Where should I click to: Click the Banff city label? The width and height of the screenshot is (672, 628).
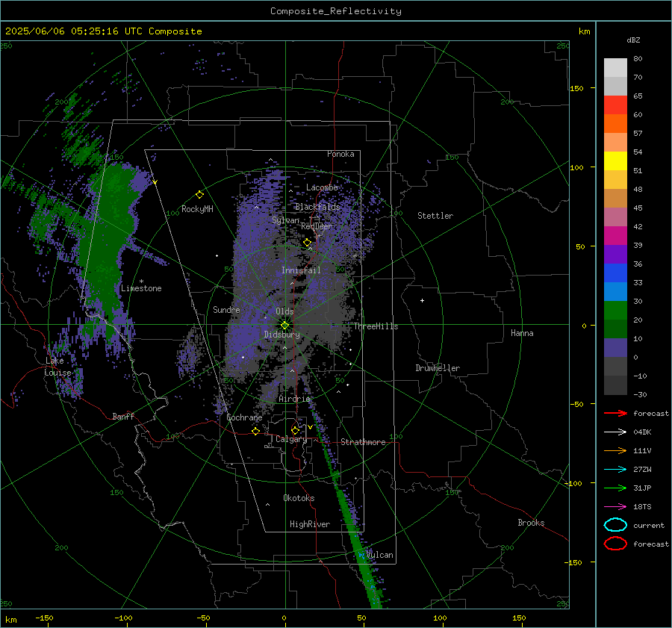coord(123,417)
